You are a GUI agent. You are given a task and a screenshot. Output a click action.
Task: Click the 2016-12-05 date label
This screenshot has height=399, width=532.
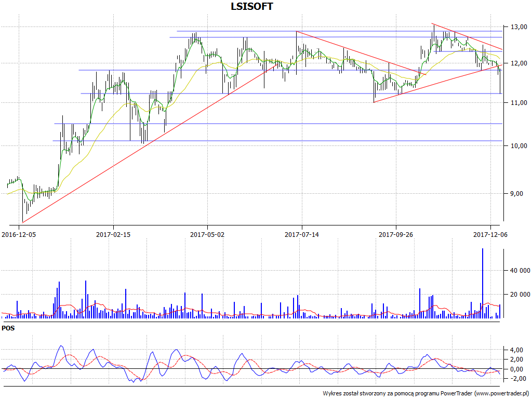click(x=19, y=234)
